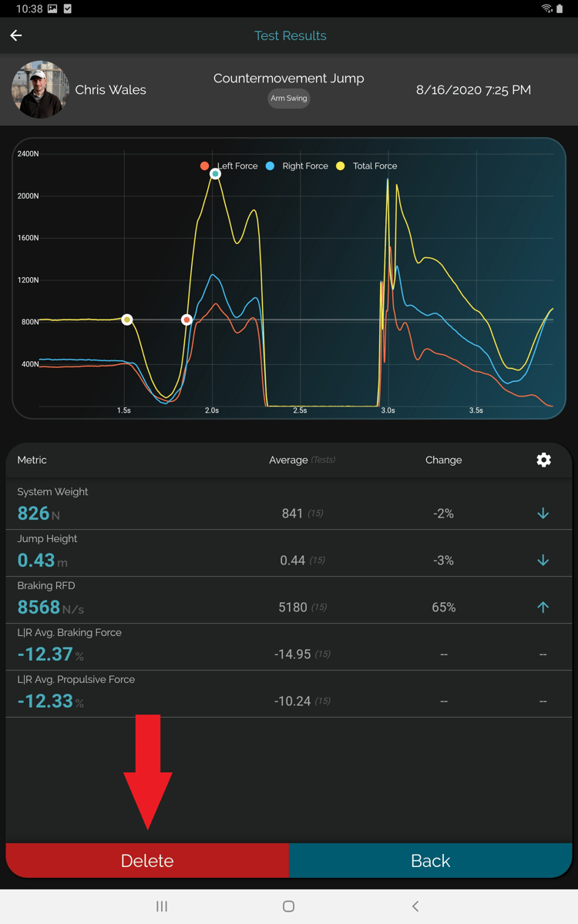
Task: Tap the back arrow in header
Action: pos(16,35)
